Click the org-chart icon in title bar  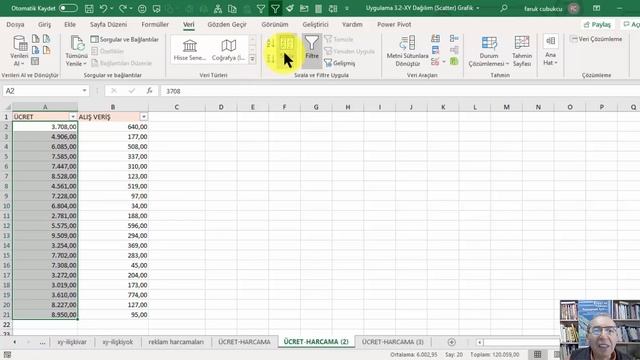coord(218,9)
